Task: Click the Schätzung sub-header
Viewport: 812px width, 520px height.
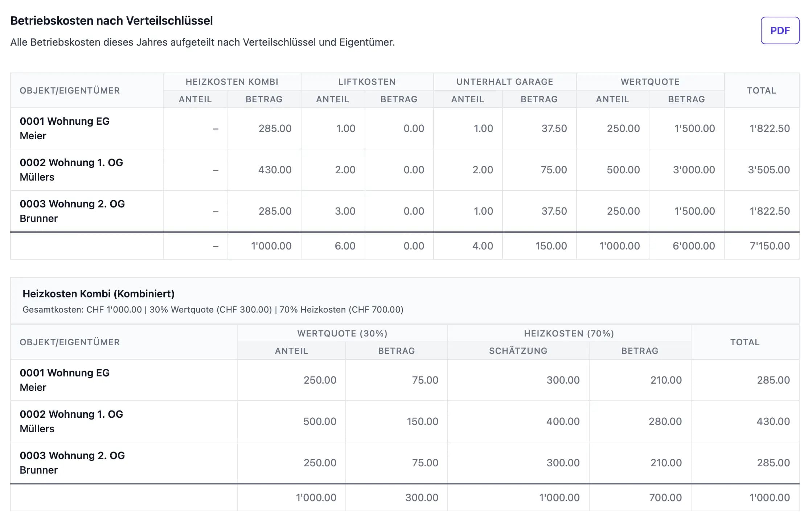Action: [x=518, y=351]
